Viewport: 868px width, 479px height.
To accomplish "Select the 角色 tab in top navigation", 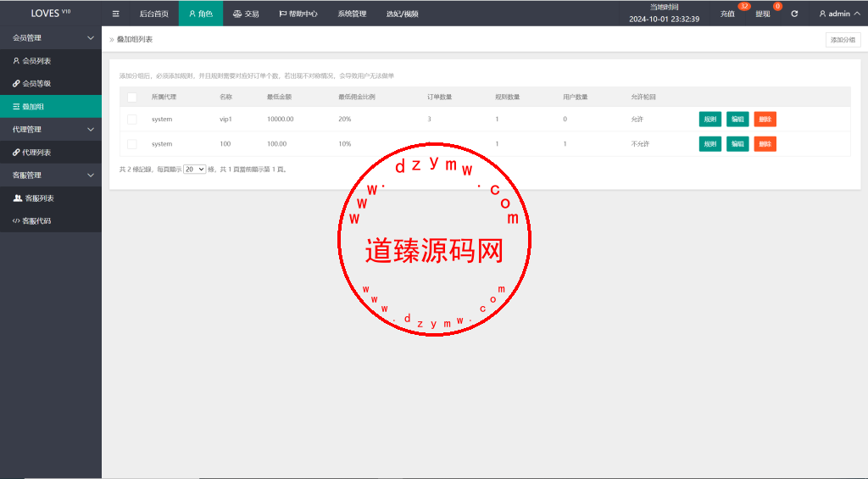I will (201, 14).
